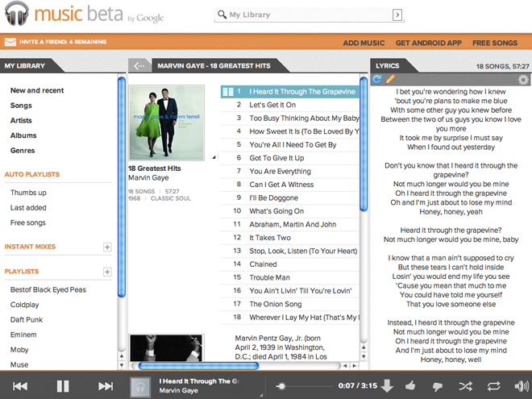
Task: Select track The Onion Song
Action: click(x=289, y=304)
